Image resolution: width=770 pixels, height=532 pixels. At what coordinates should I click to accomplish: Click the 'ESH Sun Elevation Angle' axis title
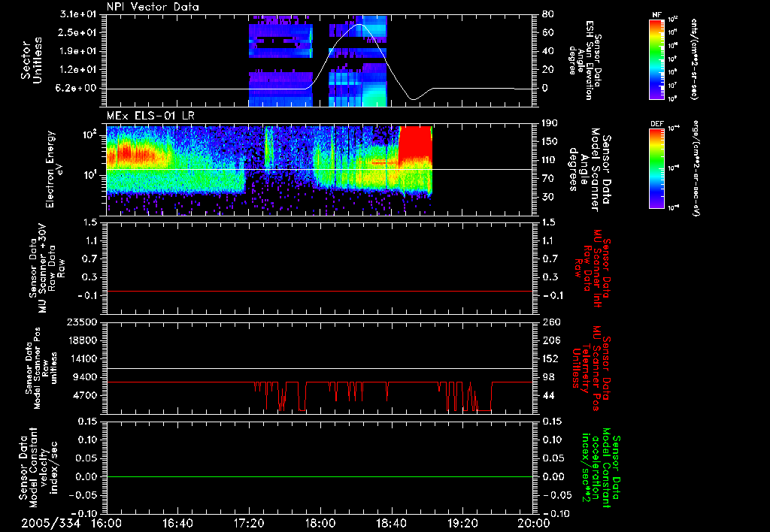tap(584, 60)
